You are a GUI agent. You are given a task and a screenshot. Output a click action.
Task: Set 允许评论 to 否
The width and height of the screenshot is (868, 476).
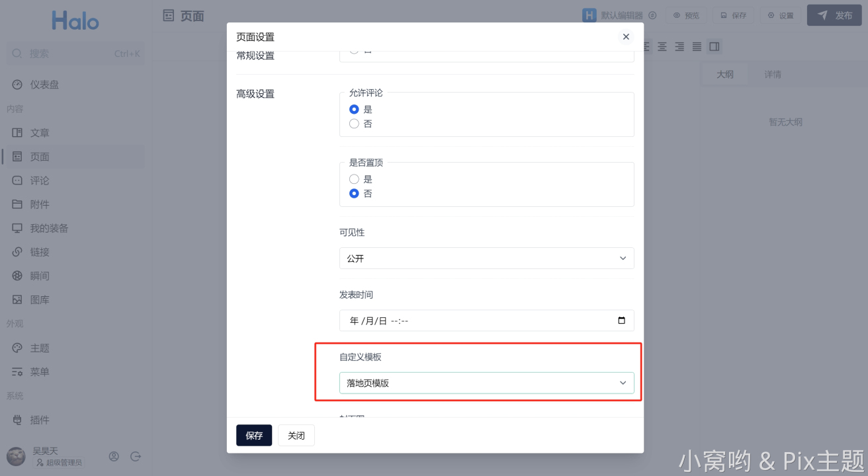coord(354,124)
